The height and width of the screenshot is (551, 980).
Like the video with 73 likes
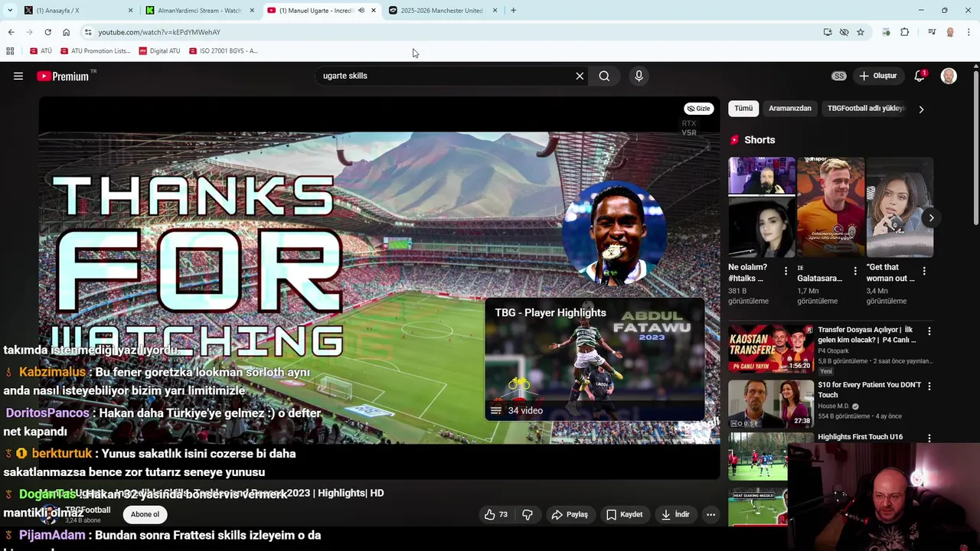click(x=496, y=514)
